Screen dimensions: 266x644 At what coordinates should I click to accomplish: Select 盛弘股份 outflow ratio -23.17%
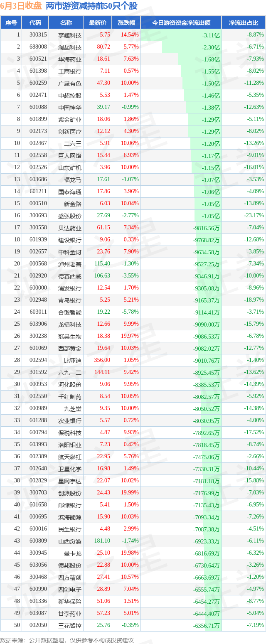coord(254,216)
